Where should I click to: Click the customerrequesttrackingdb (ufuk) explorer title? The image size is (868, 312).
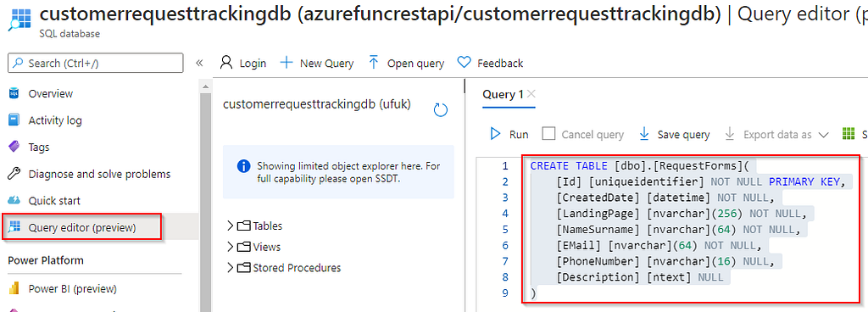click(317, 104)
